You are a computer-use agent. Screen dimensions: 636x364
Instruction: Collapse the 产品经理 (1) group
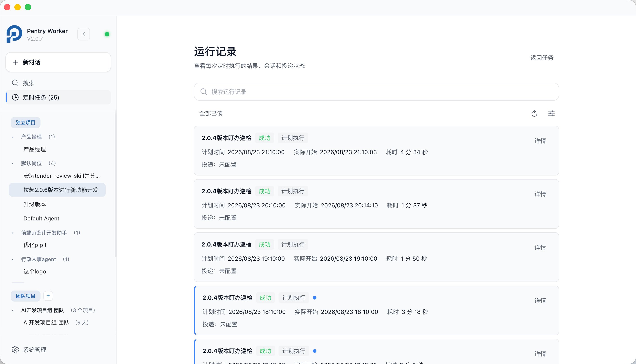13,137
